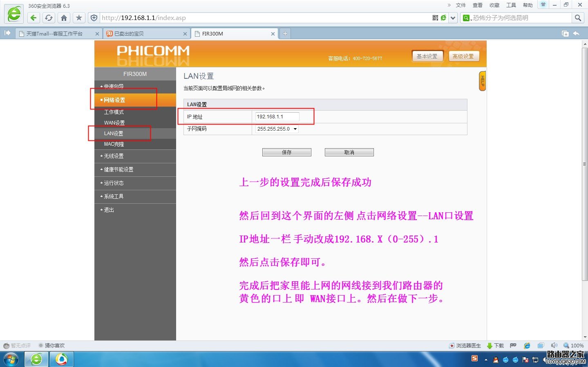
Task: Click the 360 browser icon in the taskbar
Action: [36, 359]
